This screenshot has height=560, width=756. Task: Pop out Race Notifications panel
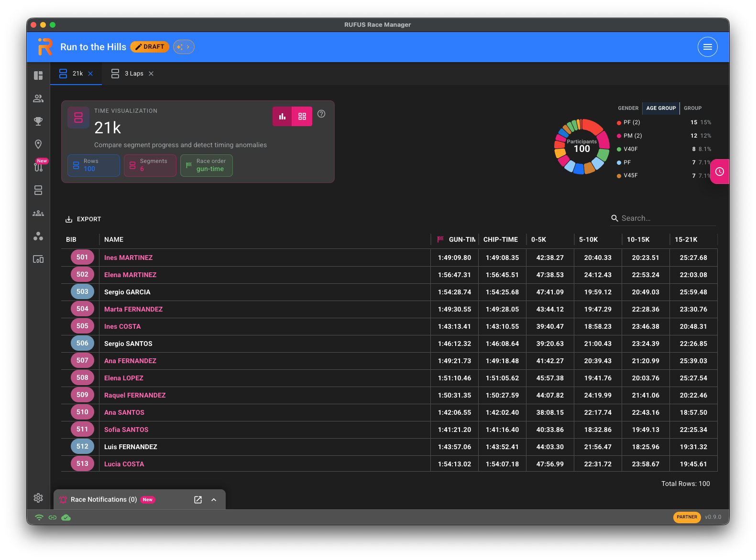198,500
